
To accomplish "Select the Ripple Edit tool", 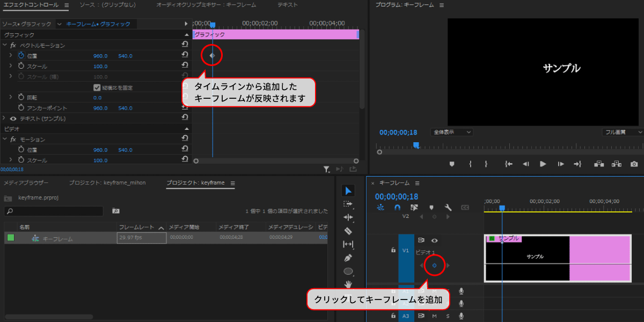I will pyautogui.click(x=348, y=217).
